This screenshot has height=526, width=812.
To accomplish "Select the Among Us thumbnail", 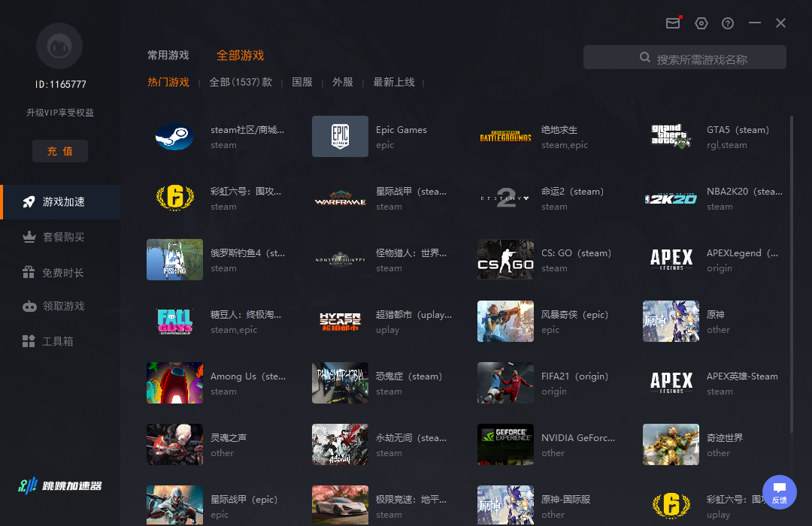I will pos(175,382).
